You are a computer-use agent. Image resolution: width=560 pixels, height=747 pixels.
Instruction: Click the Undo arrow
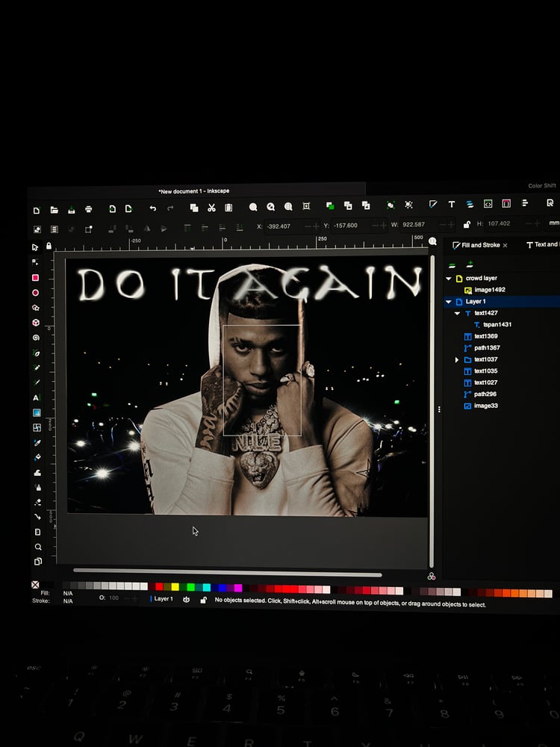pyautogui.click(x=152, y=208)
